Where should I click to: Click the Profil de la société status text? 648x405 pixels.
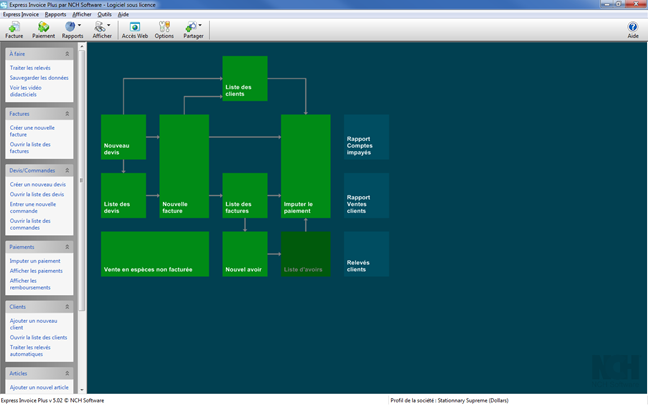coord(449,400)
